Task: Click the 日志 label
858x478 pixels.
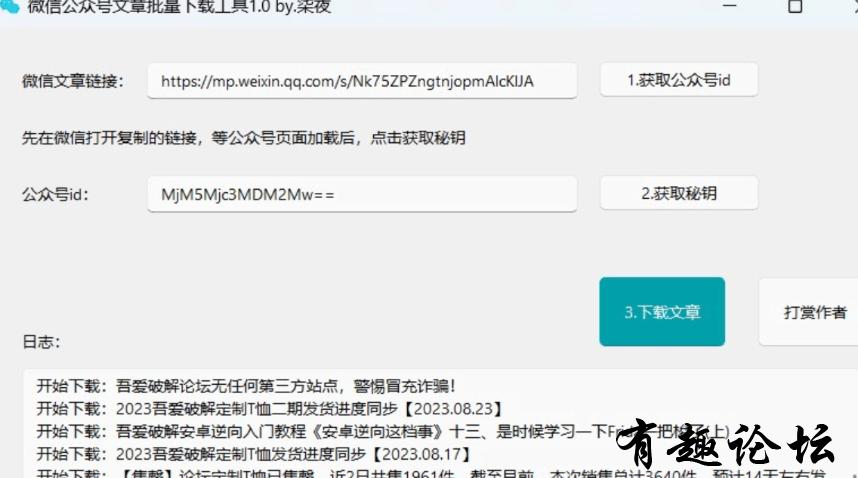Action: point(42,342)
